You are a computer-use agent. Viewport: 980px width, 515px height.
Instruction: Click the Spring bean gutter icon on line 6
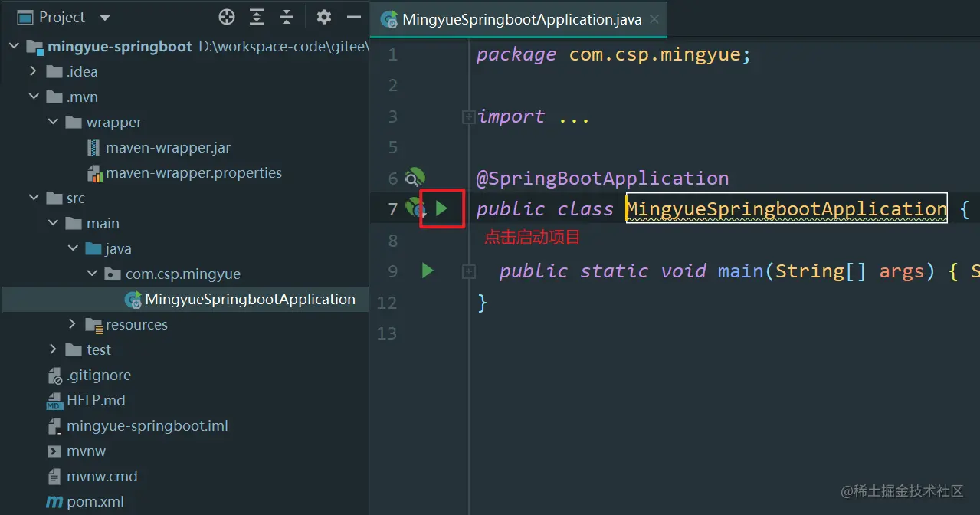click(x=415, y=178)
